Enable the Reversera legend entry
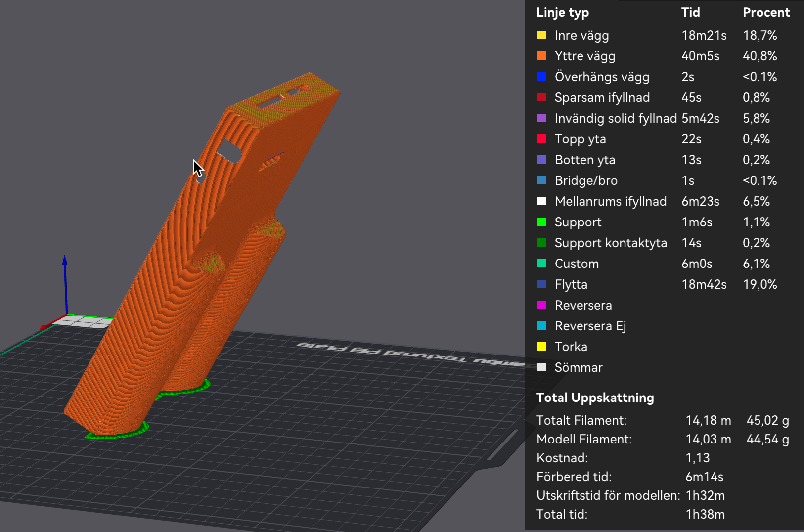The image size is (804, 532). pos(583,305)
